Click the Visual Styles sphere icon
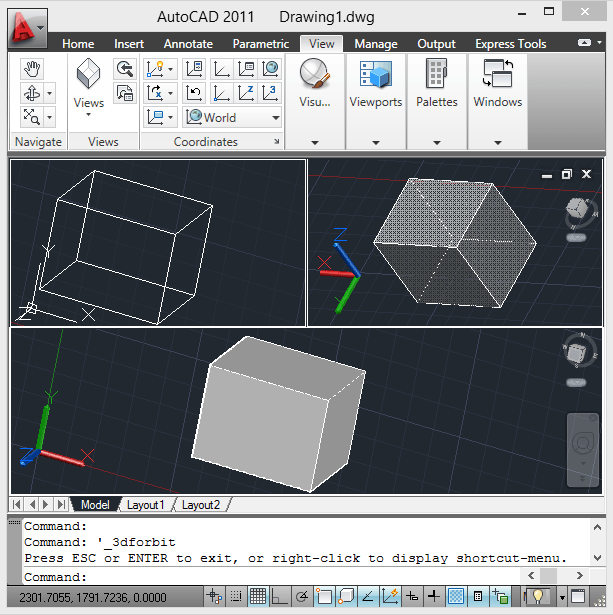The width and height of the screenshot is (613, 615). pyautogui.click(x=314, y=74)
